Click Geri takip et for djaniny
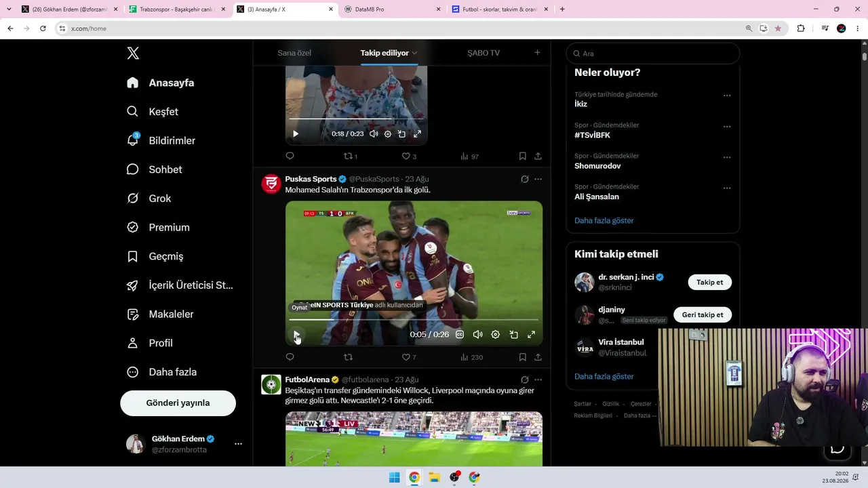Image resolution: width=868 pixels, height=488 pixels. 703,314
